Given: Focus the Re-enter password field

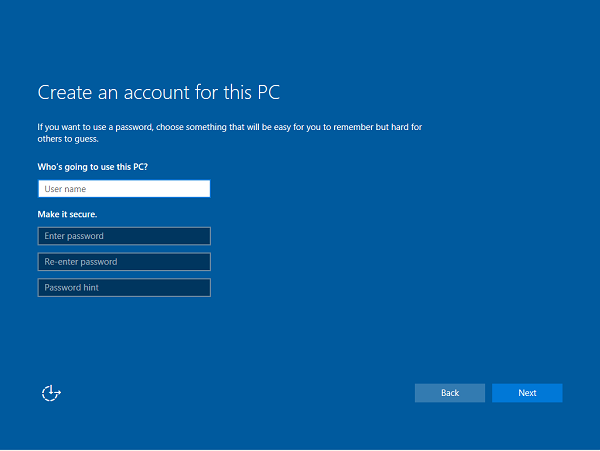Looking at the screenshot, I should [x=124, y=262].
